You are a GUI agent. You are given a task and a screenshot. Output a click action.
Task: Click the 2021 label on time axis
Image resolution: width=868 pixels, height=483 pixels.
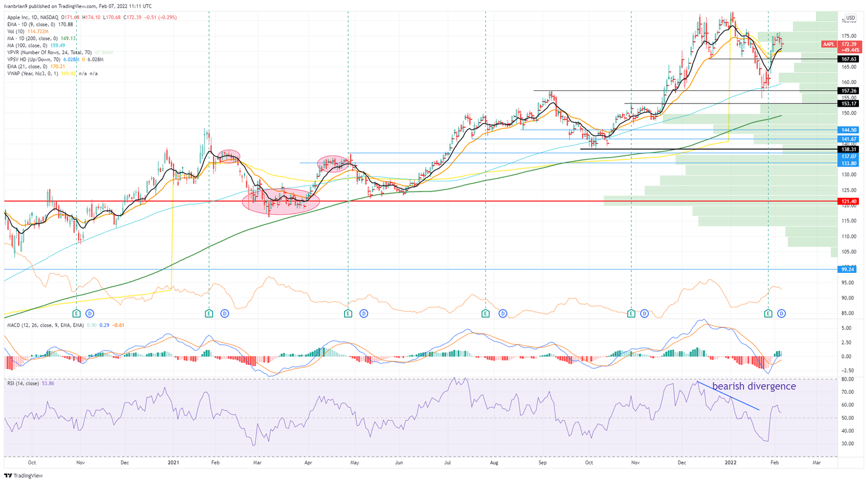point(173,463)
